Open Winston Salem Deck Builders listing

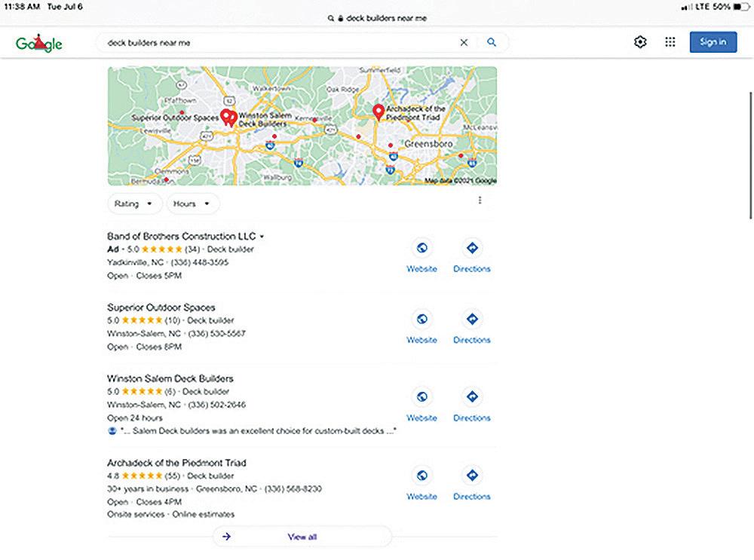[x=170, y=378]
